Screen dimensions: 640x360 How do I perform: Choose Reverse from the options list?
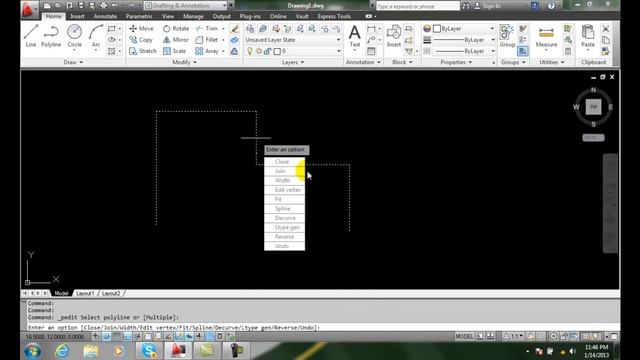point(284,237)
